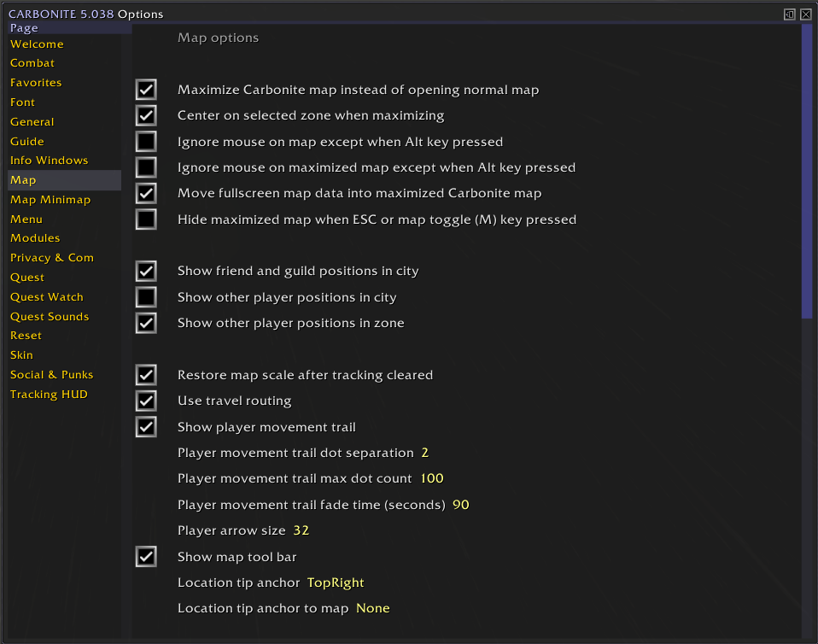
Task: Disable Use travel routing checkbox
Action: tap(146, 401)
